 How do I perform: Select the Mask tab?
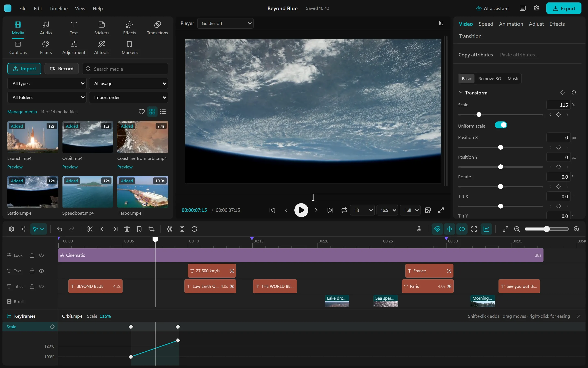[x=512, y=79]
